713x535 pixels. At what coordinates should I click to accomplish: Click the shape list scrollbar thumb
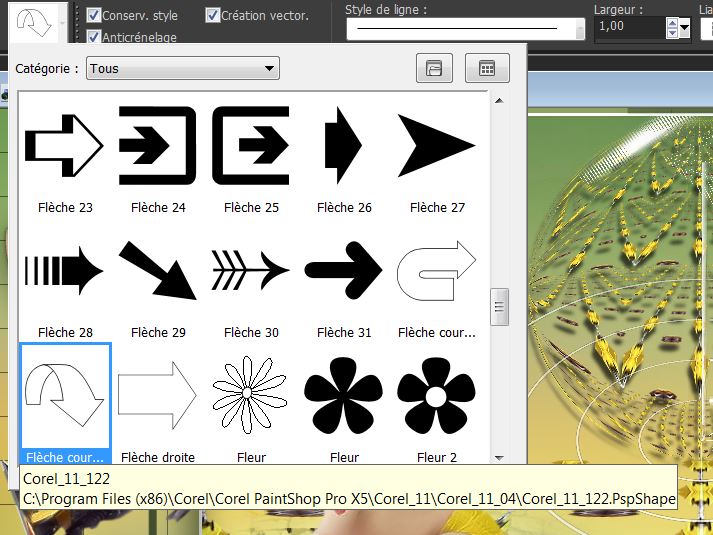click(x=499, y=307)
